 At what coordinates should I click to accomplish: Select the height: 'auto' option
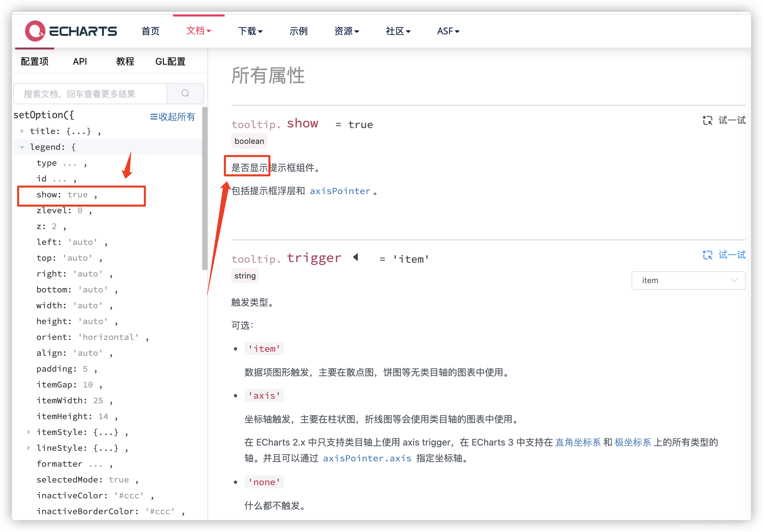click(77, 321)
